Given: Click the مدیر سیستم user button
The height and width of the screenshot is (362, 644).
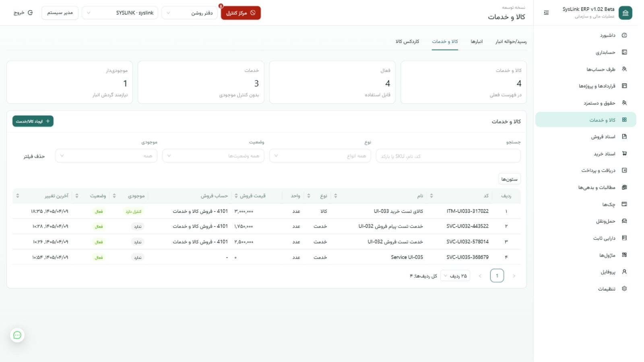Looking at the screenshot, I should click(x=60, y=13).
